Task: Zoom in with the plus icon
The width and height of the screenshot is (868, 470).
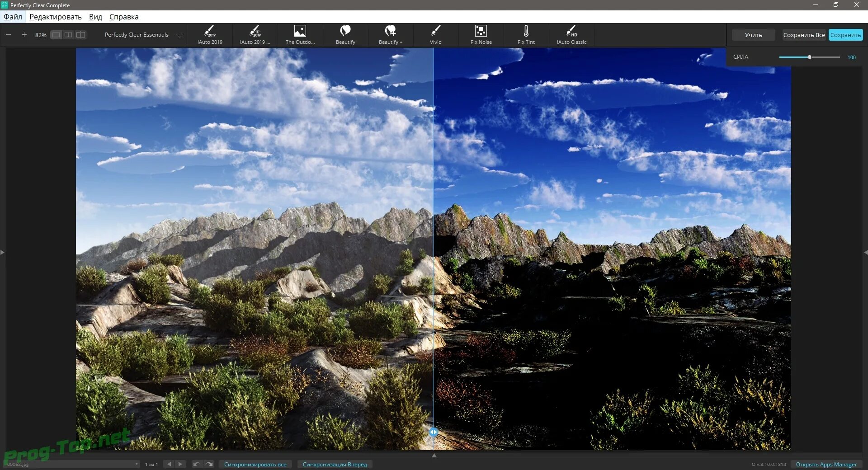Action: click(x=24, y=35)
